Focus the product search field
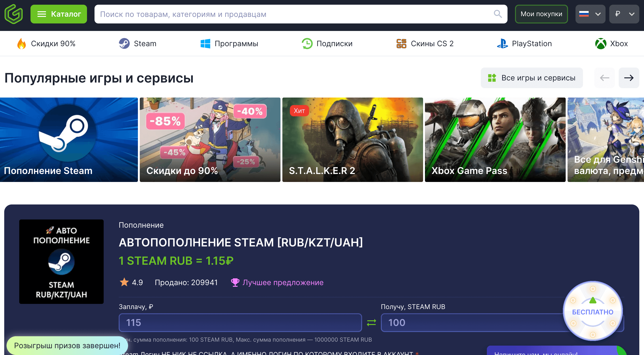Viewport: 644px width, 355px height. click(301, 14)
